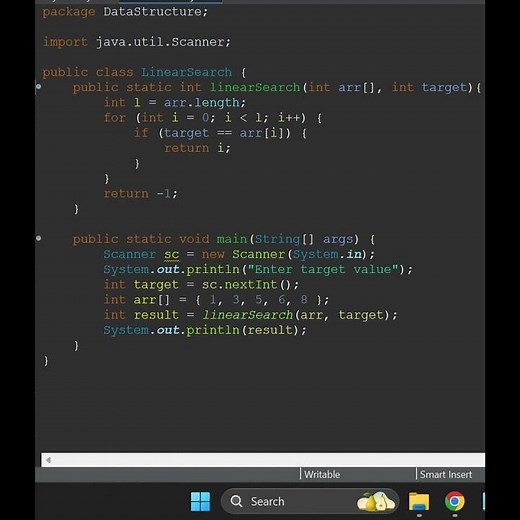Screen dimensions: 520x520
Task: Click the 'import java.util.Scanner;' line
Action: pyautogui.click(x=137, y=42)
